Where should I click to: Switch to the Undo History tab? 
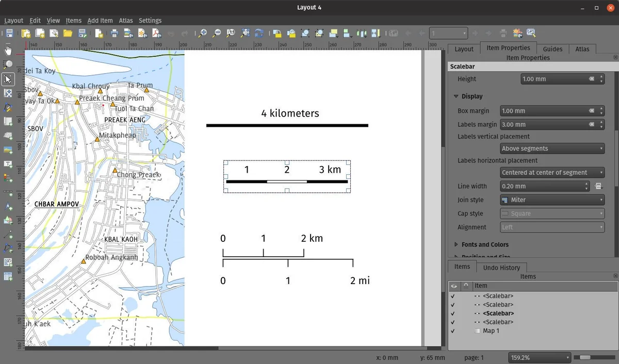[501, 268]
